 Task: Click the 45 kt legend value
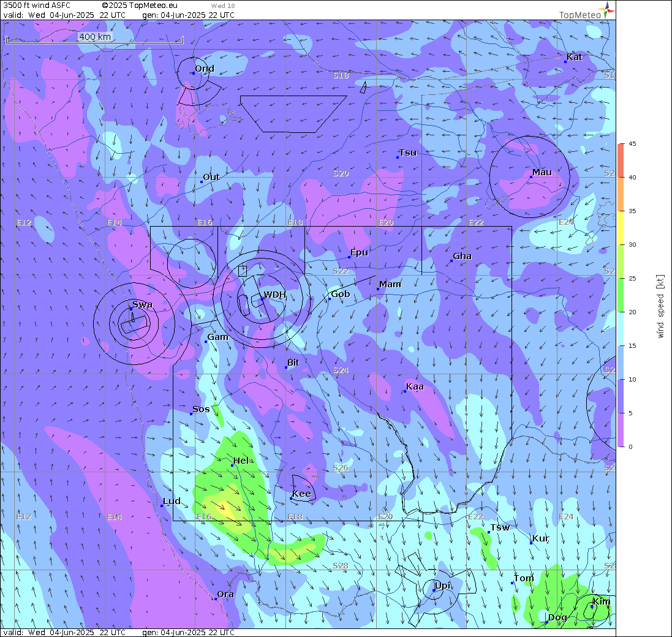click(x=632, y=144)
